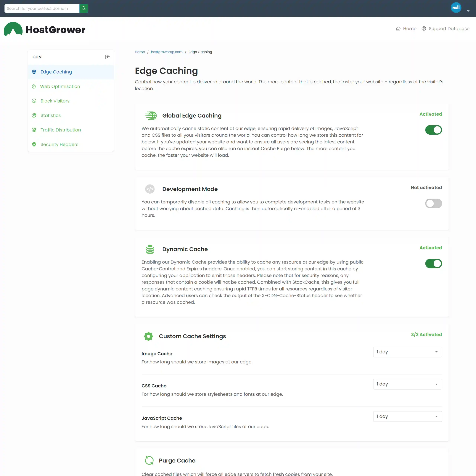Turn off Dynamic Cache toggle
476x476 pixels.
(x=434, y=263)
